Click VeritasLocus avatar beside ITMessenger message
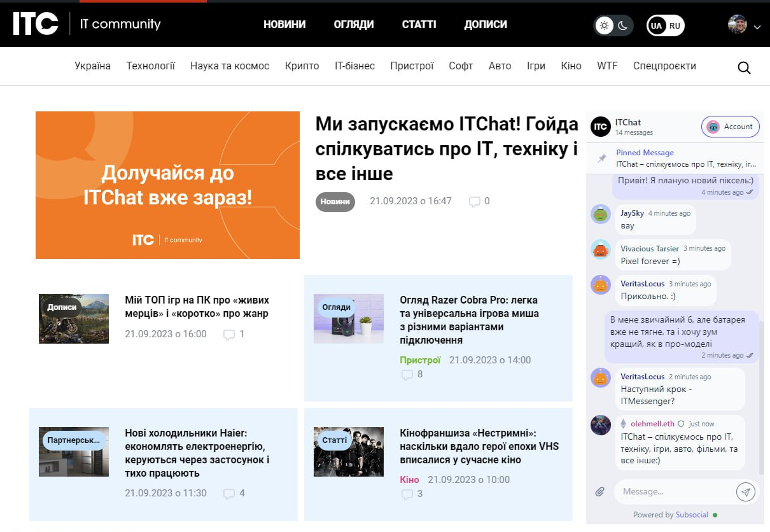Image resolution: width=770 pixels, height=532 pixels. (x=601, y=377)
